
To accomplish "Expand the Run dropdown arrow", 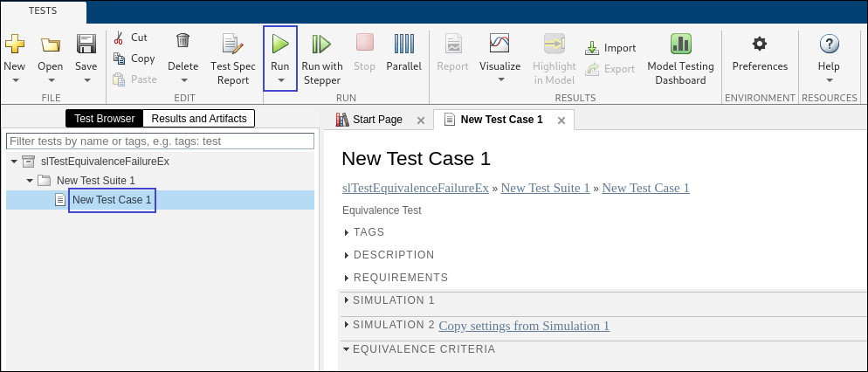I will point(280,80).
